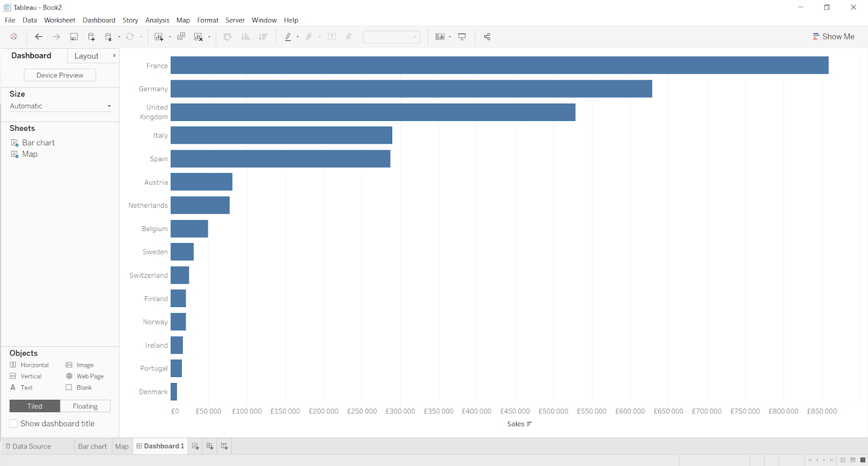Select Tiled layout mode
This screenshot has height=466, width=868.
pos(35,406)
